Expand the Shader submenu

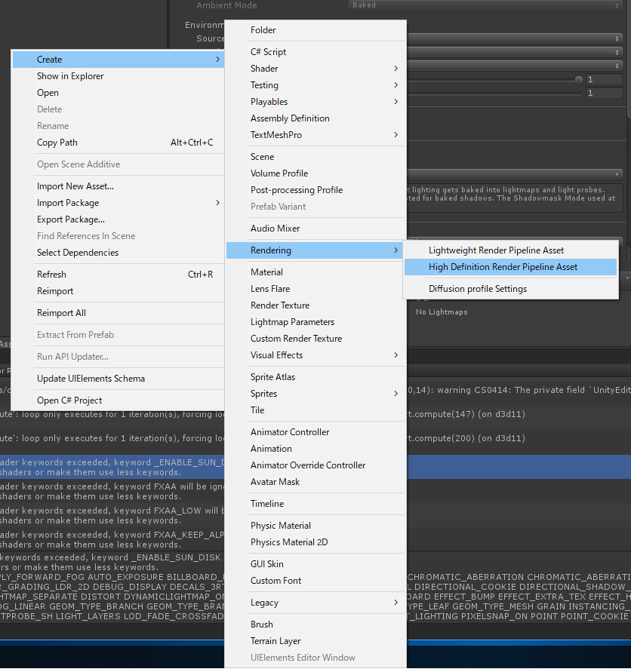click(315, 69)
